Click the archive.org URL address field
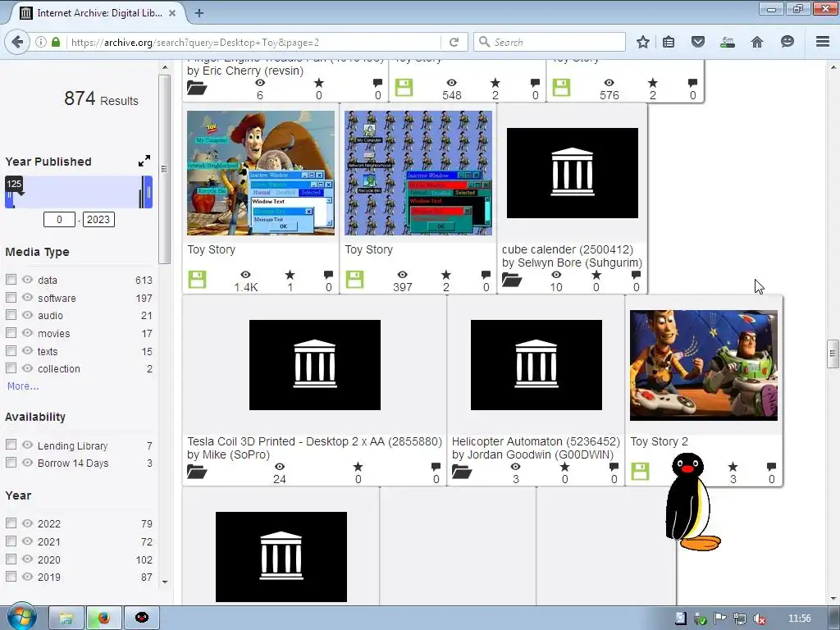This screenshot has height=630, width=840. pos(254,43)
